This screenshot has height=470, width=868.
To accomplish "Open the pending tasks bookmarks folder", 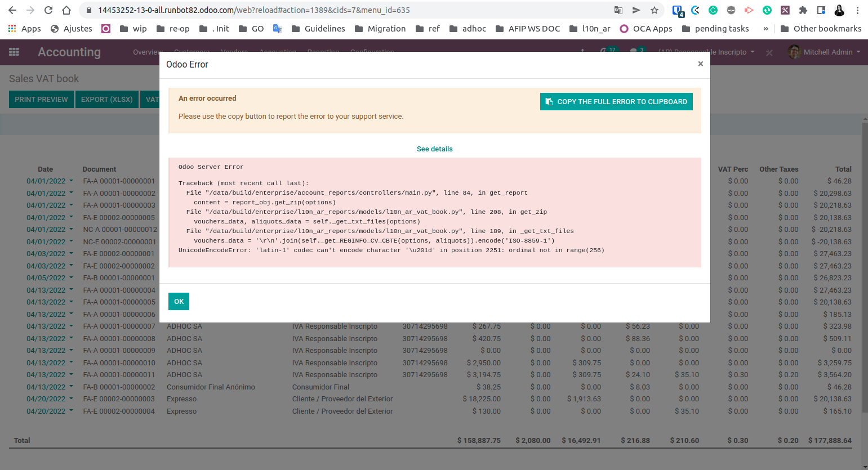I will pos(715,29).
